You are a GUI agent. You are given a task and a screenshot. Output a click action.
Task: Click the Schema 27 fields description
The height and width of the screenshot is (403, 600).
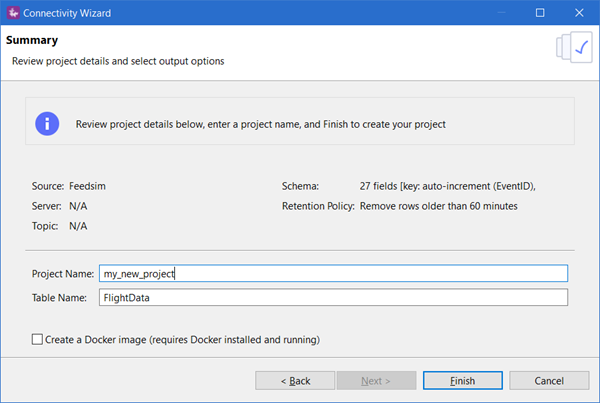[447, 186]
